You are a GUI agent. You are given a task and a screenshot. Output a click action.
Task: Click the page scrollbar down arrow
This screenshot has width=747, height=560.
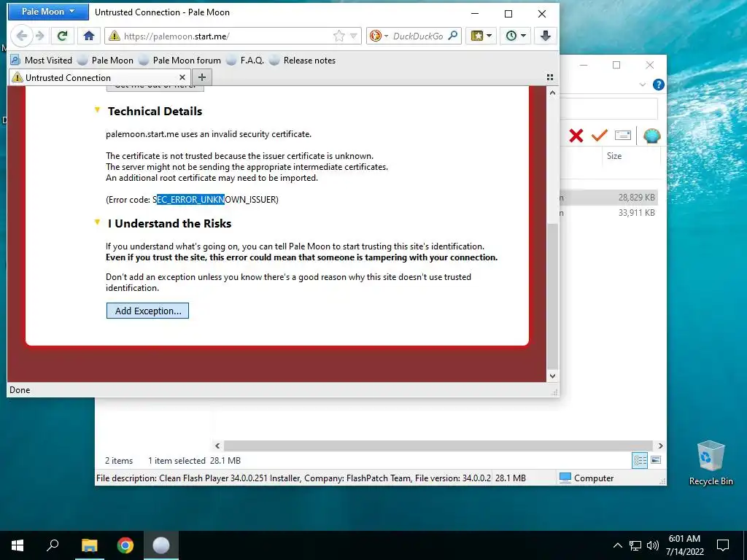(552, 376)
